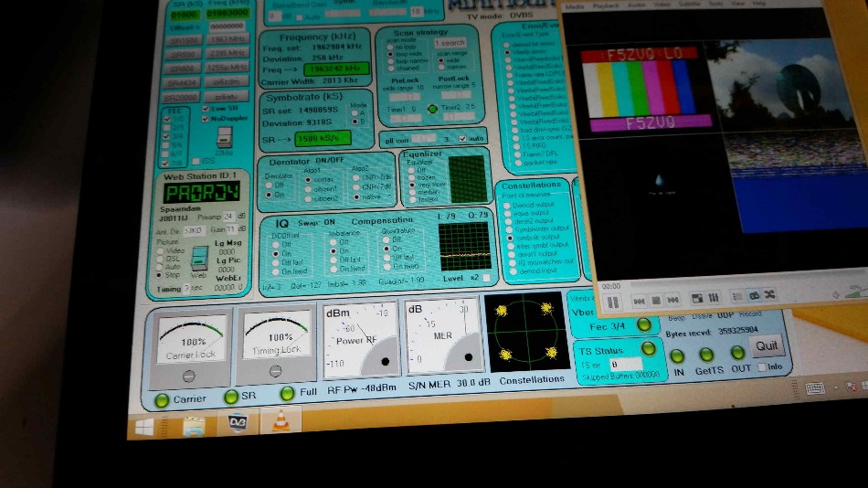This screenshot has width=868, height=488.
Task: Toggle FEC 3/4 checkbox
Action: pos(166,136)
